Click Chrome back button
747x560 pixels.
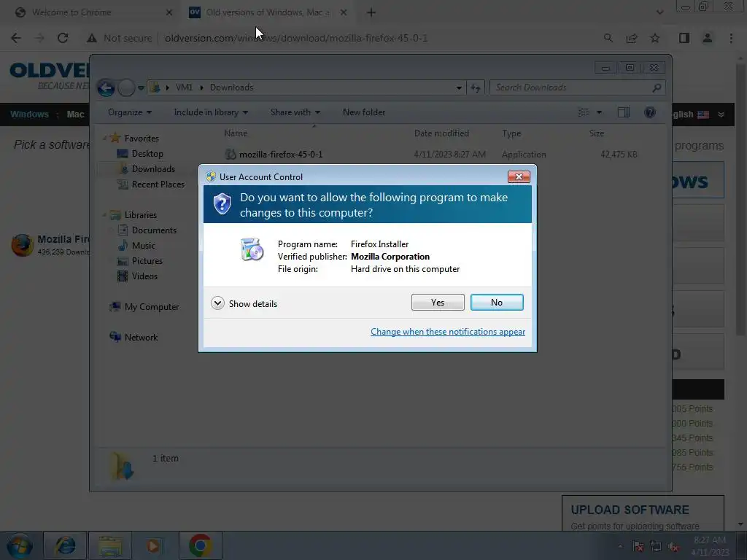click(x=16, y=38)
